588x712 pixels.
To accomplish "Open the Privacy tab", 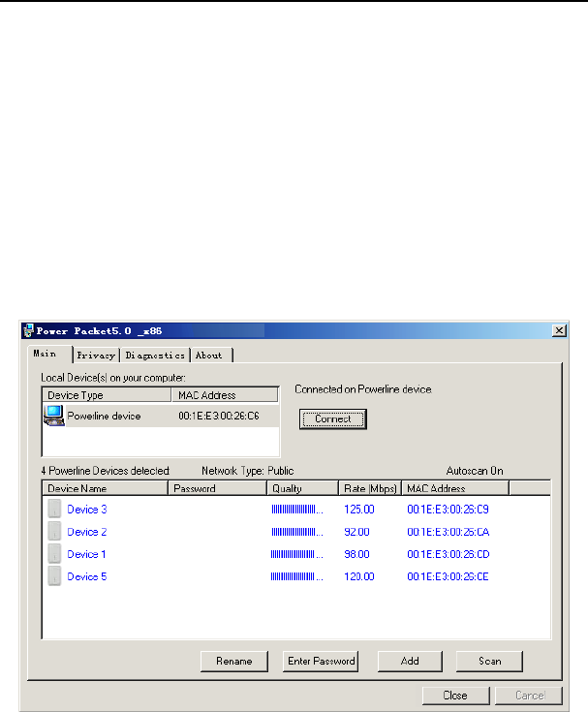I will 96,356.
